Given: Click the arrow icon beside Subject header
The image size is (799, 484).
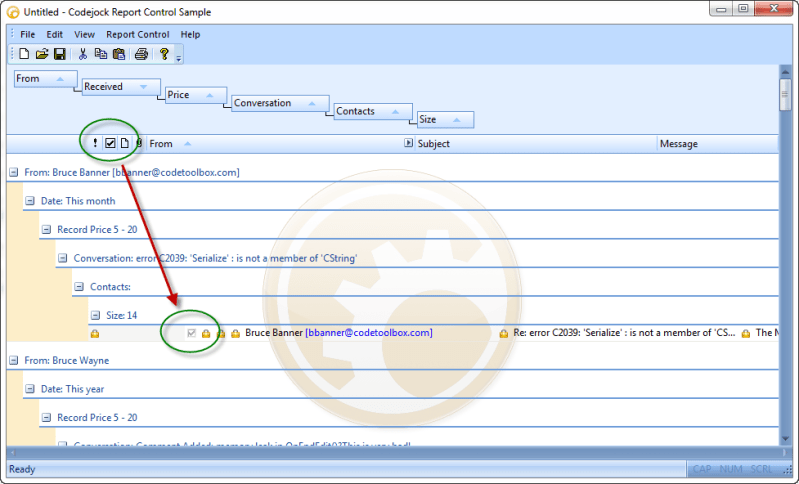Looking at the screenshot, I should click(x=408, y=143).
